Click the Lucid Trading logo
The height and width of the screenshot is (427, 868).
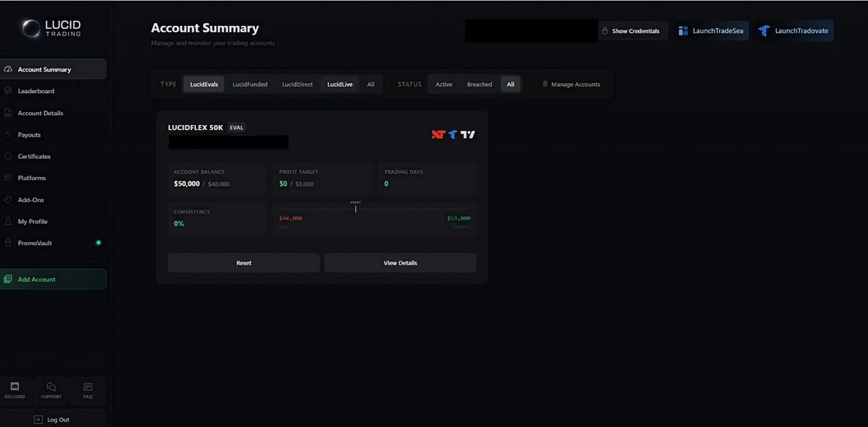52,28
